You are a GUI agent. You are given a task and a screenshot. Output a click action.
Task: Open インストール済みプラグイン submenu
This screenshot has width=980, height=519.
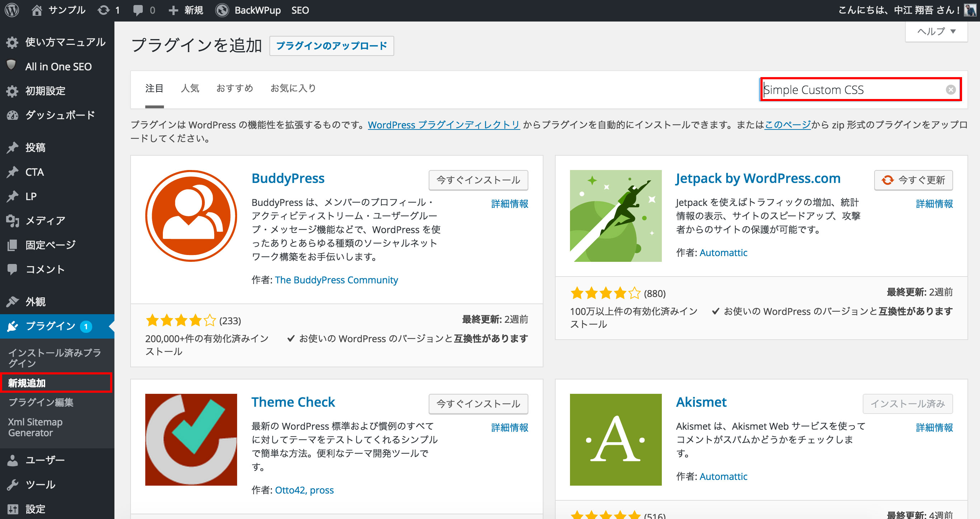(57, 358)
